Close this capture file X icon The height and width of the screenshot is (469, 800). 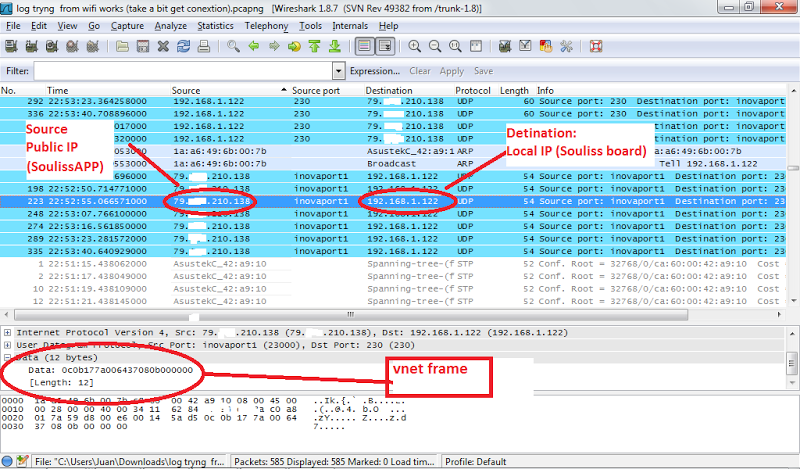tap(163, 46)
